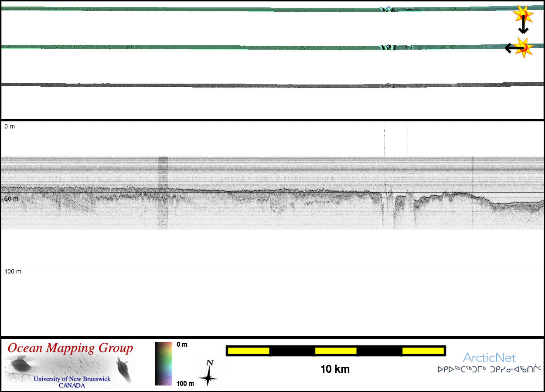Open the Ocean Mapping Group title

click(x=70, y=348)
